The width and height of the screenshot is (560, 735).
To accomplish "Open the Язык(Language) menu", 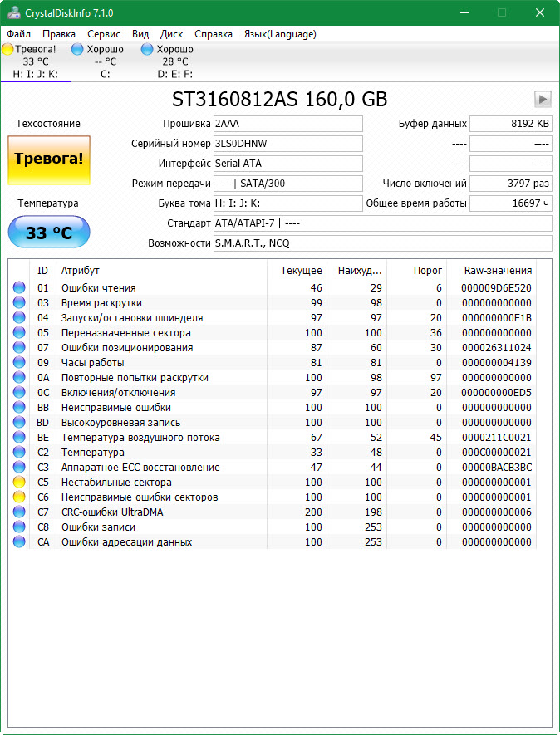I will [x=280, y=34].
